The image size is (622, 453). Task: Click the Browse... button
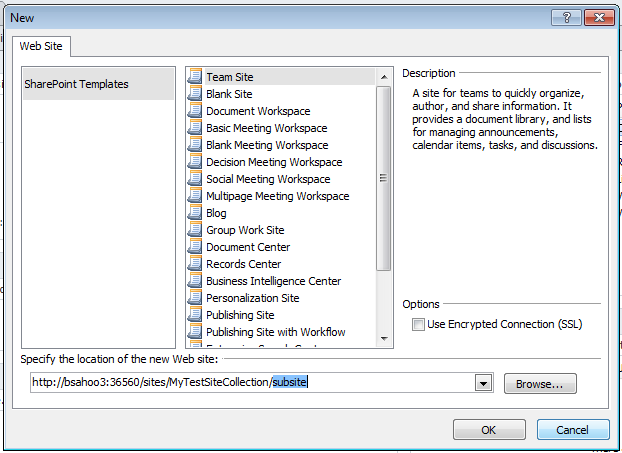click(x=540, y=384)
